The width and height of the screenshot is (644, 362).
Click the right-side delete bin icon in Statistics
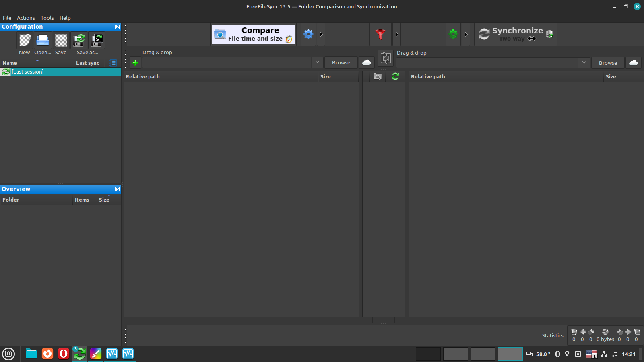click(637, 332)
